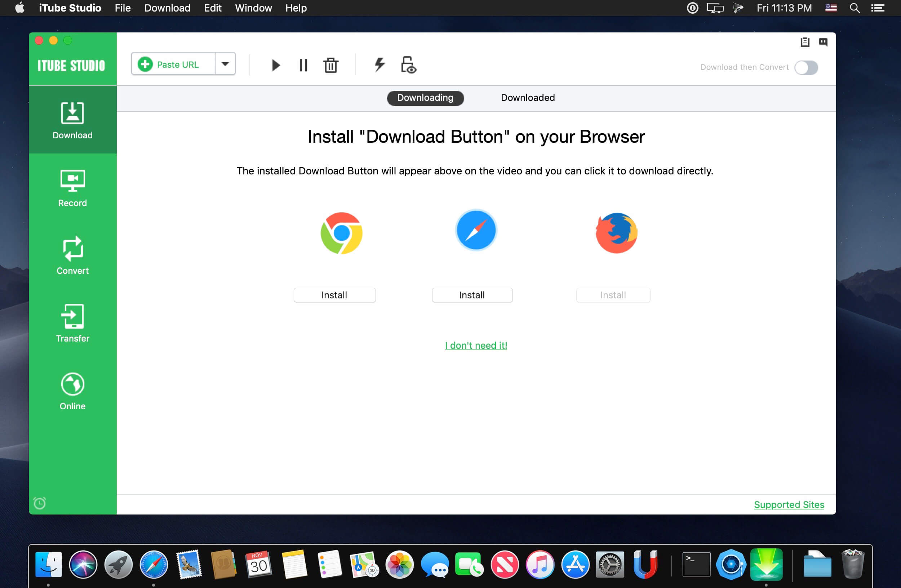Pause downloads with the pause button
This screenshot has height=588, width=901.
click(x=303, y=65)
